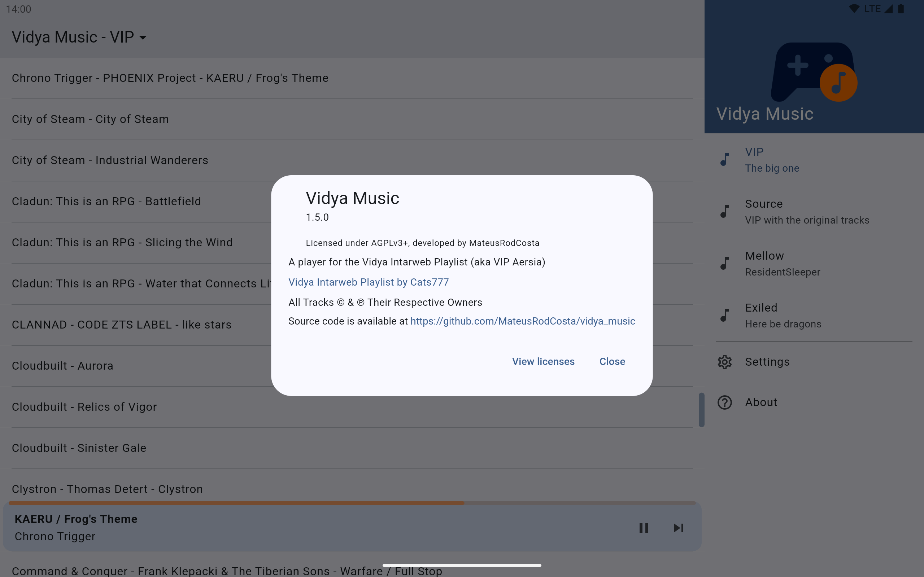
Task: Click the VIP playlist music note icon
Action: (724, 159)
